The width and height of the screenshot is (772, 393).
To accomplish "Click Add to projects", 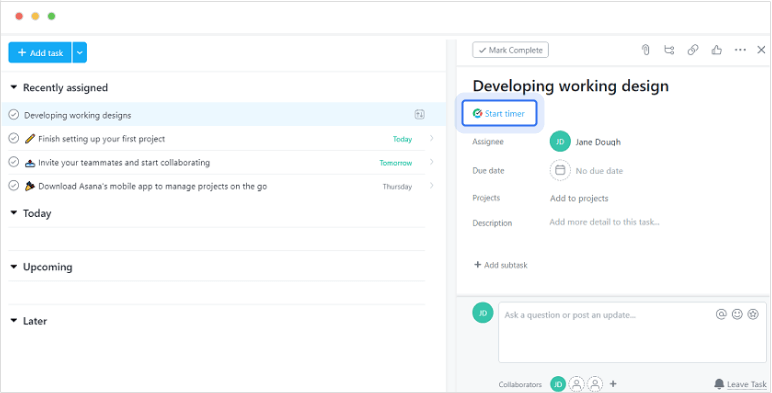I will click(x=579, y=198).
